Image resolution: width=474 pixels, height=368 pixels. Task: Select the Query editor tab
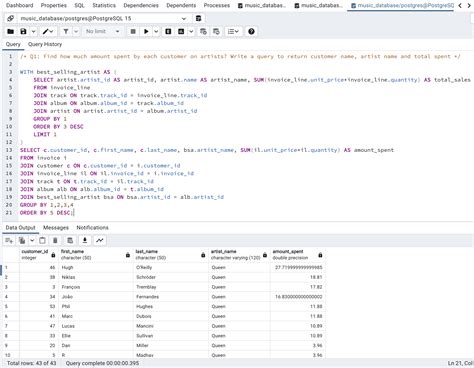click(x=13, y=44)
